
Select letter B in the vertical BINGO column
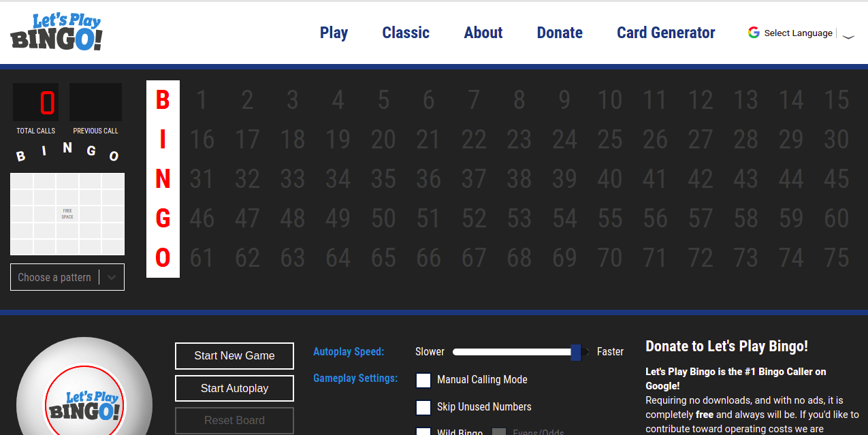point(162,99)
